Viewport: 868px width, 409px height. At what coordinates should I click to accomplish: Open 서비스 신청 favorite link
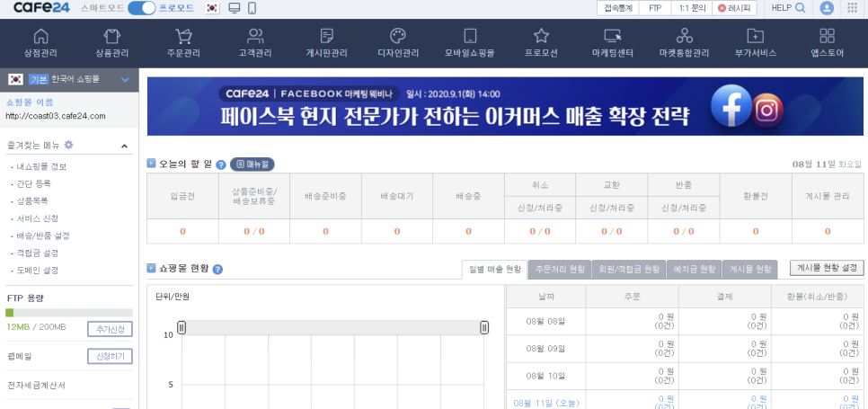pos(37,218)
